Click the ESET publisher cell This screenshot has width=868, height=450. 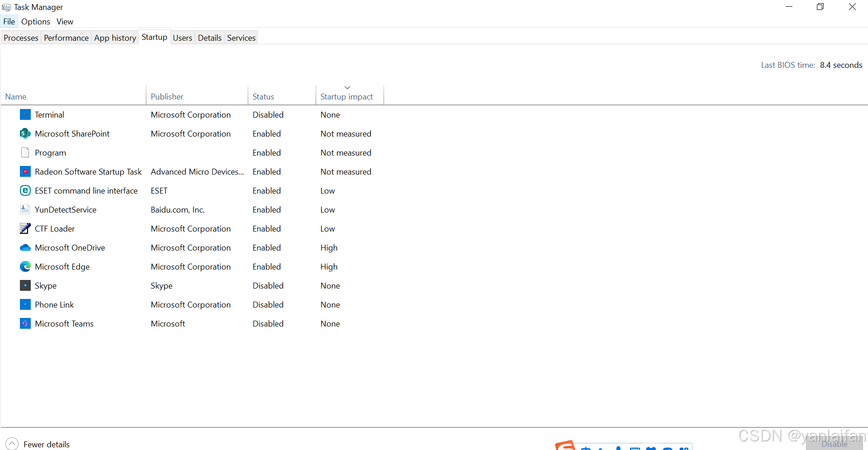159,191
